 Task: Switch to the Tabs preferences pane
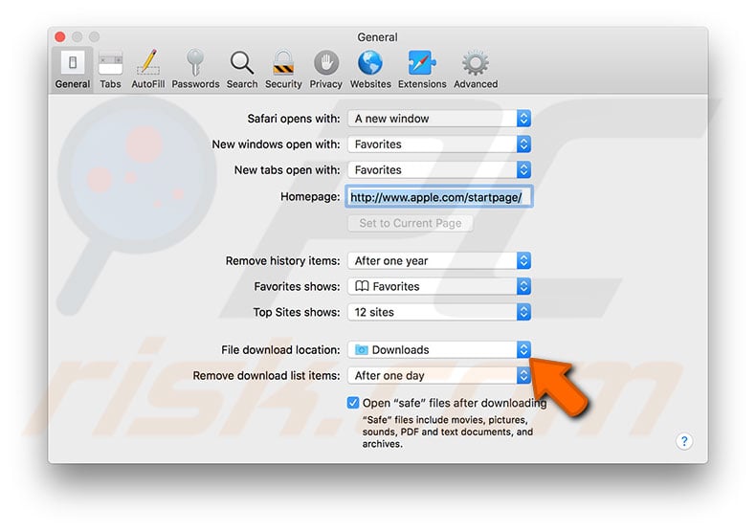click(110, 70)
